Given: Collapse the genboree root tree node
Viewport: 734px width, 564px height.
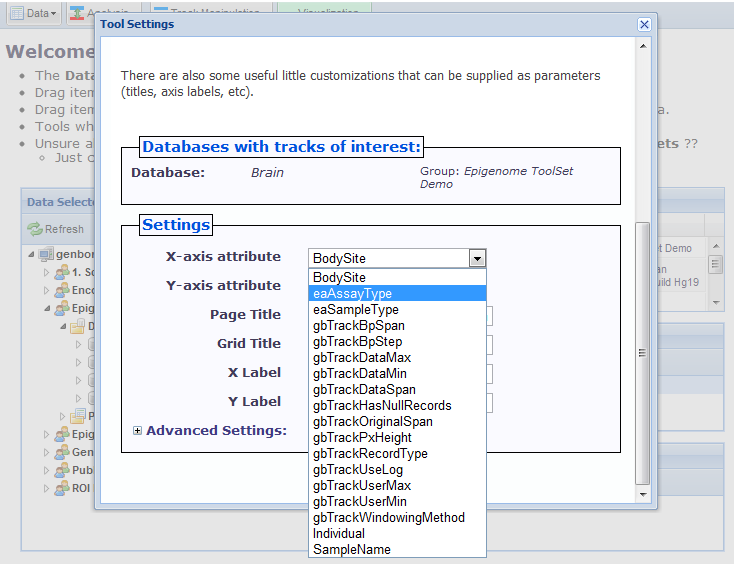Looking at the screenshot, I should tap(31, 254).
